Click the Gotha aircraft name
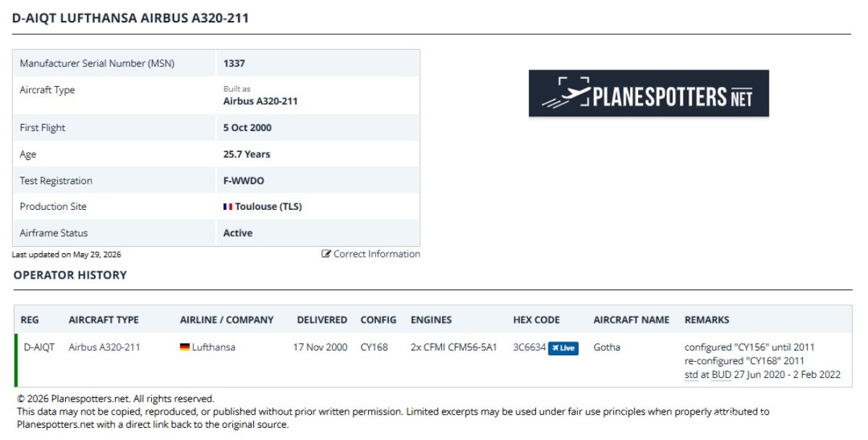868x440 pixels. (607, 347)
